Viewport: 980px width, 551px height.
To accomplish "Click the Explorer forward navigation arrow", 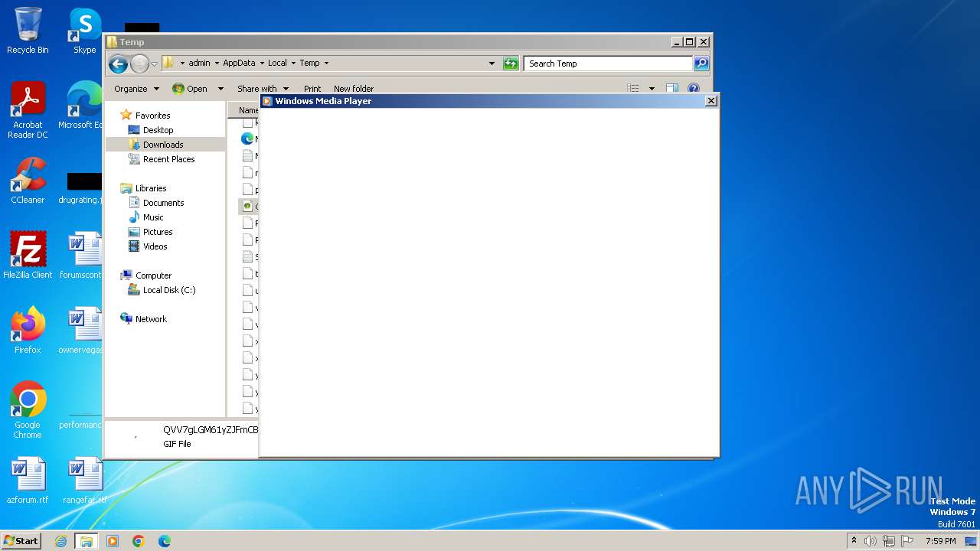I will (139, 64).
